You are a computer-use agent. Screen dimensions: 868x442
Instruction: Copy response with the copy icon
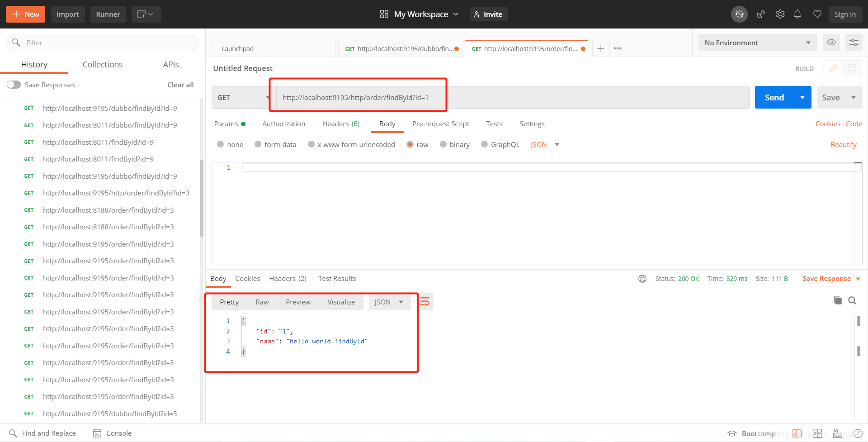pos(837,300)
